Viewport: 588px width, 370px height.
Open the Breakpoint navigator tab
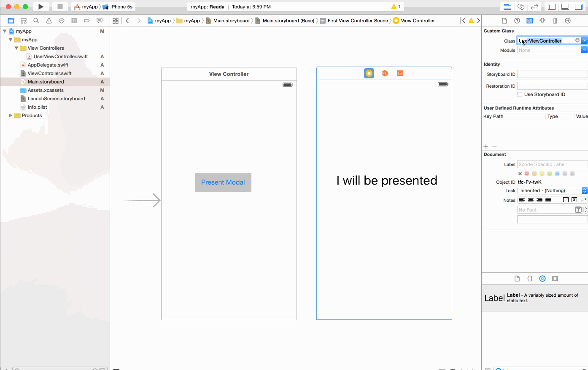pyautogui.click(x=87, y=21)
